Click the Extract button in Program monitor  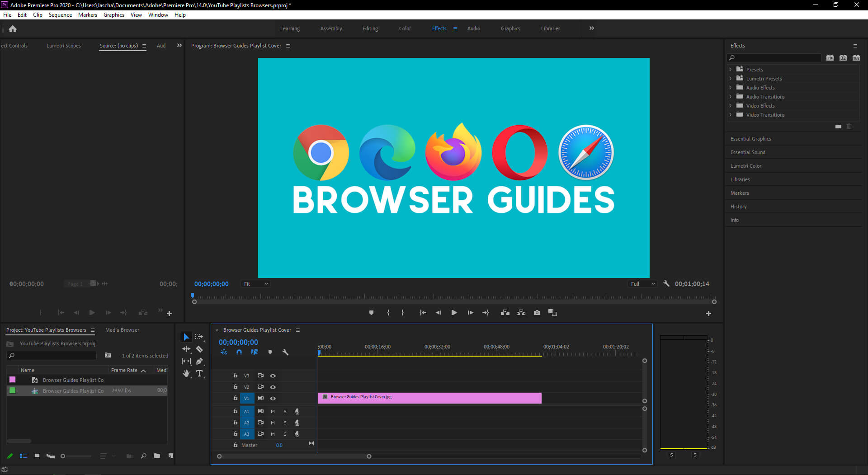521,313
